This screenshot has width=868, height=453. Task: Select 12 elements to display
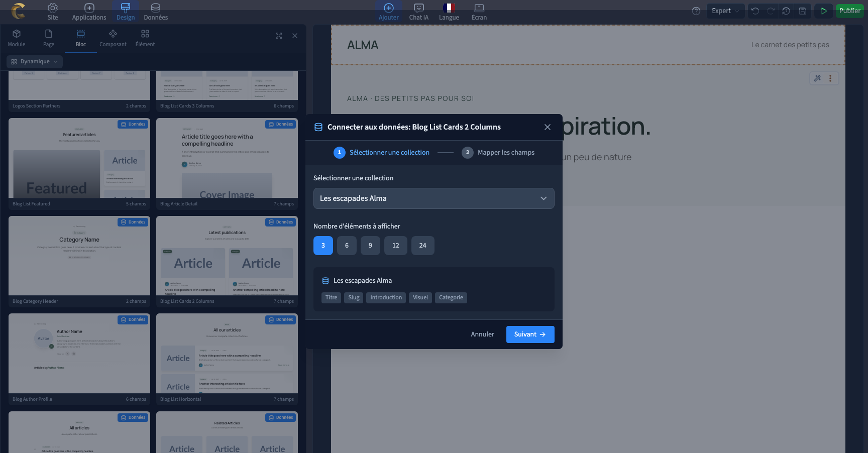(x=396, y=246)
